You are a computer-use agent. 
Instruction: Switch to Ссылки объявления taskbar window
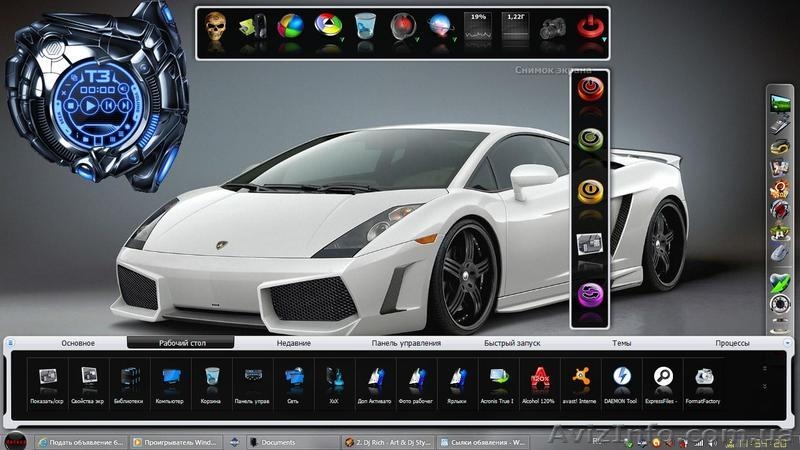click(483, 442)
